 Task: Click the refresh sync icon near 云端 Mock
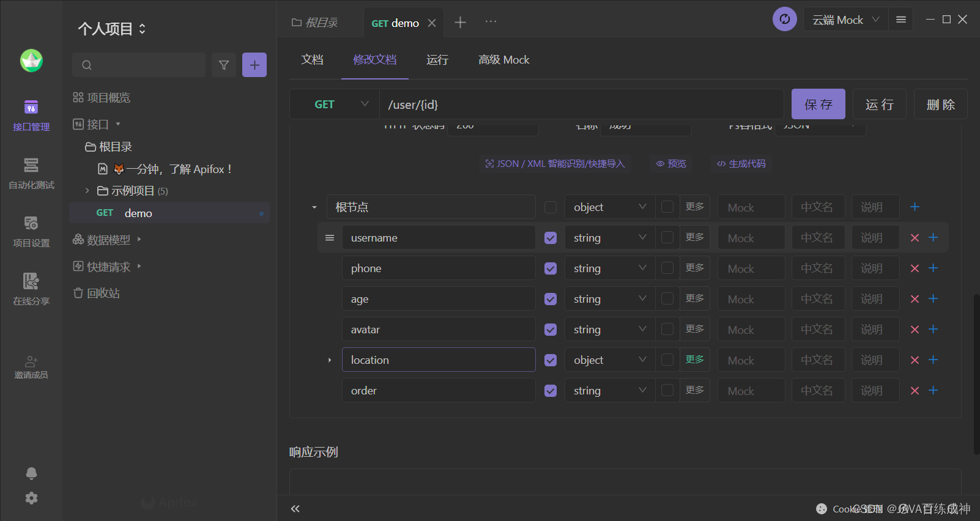[785, 20]
